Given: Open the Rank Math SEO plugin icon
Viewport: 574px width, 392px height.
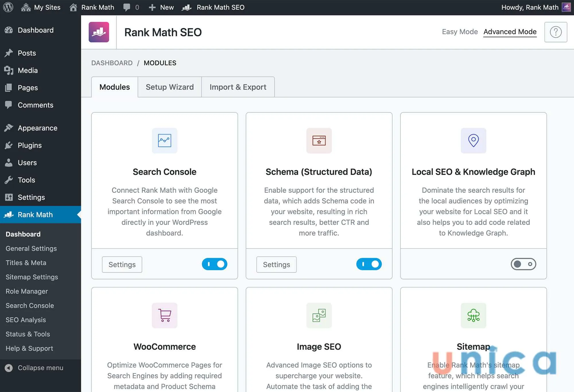Looking at the screenshot, I should click(99, 32).
